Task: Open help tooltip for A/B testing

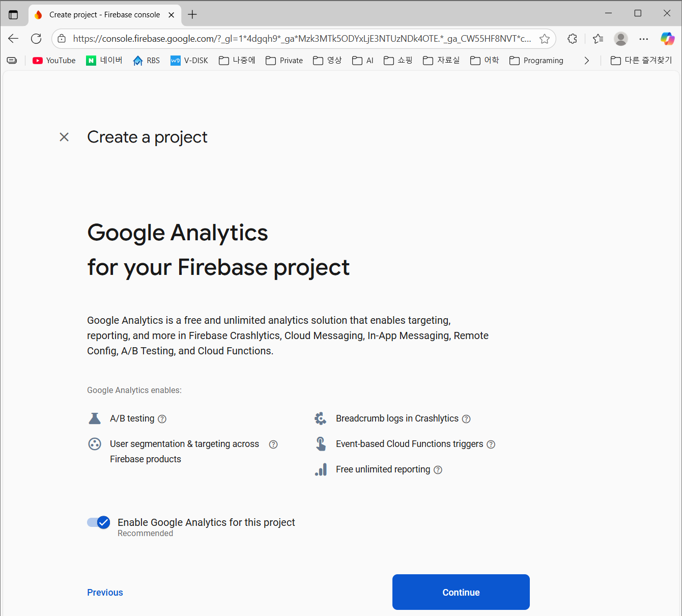Action: 162,419
